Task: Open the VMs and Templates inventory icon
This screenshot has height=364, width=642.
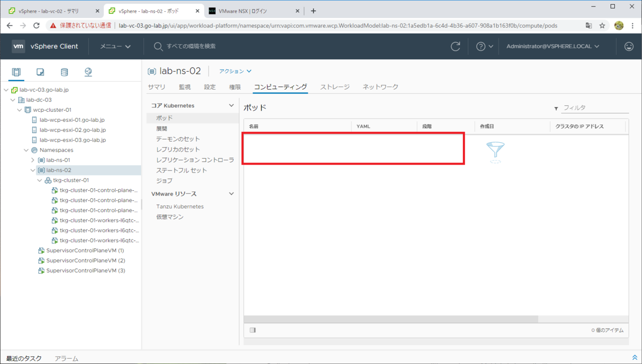Action: click(40, 72)
